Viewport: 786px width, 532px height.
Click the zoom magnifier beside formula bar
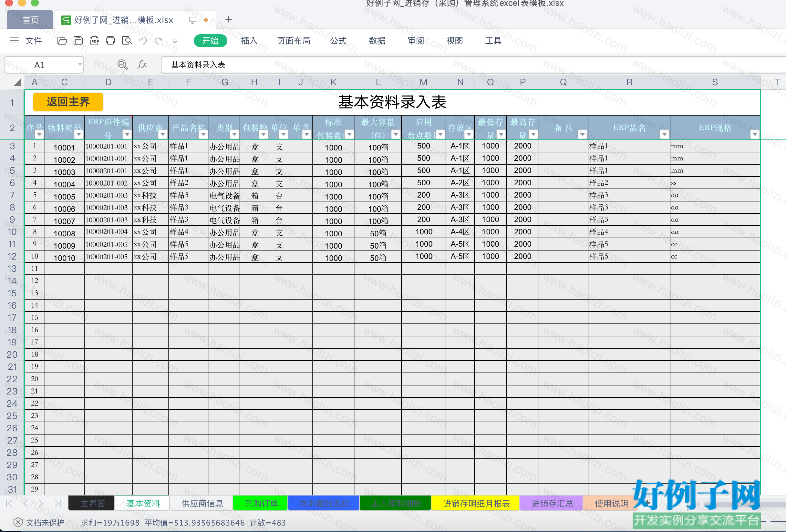pyautogui.click(x=122, y=65)
